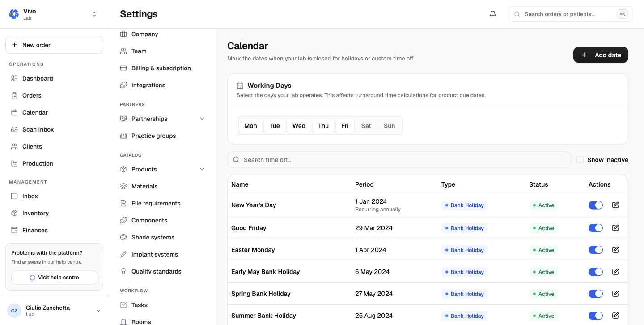Visit help centre button
This screenshot has width=644, height=325.
pyautogui.click(x=54, y=278)
